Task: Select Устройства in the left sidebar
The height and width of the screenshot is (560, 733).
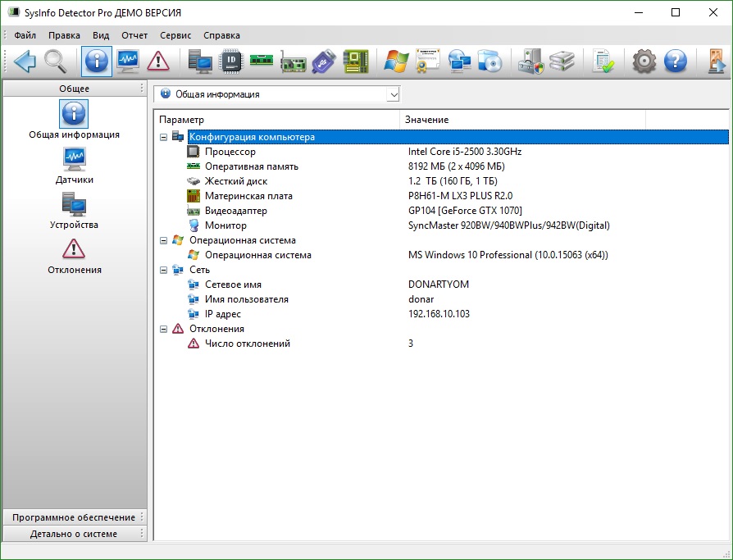Action: pos(74,209)
